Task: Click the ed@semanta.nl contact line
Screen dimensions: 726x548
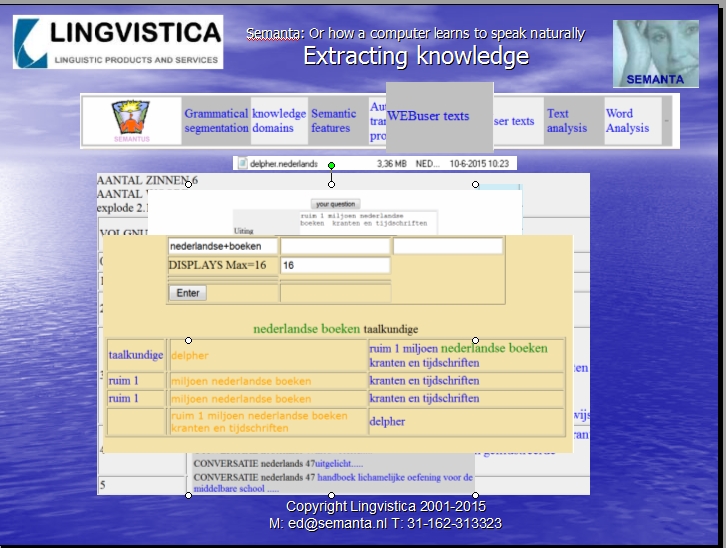Action: click(x=385, y=523)
